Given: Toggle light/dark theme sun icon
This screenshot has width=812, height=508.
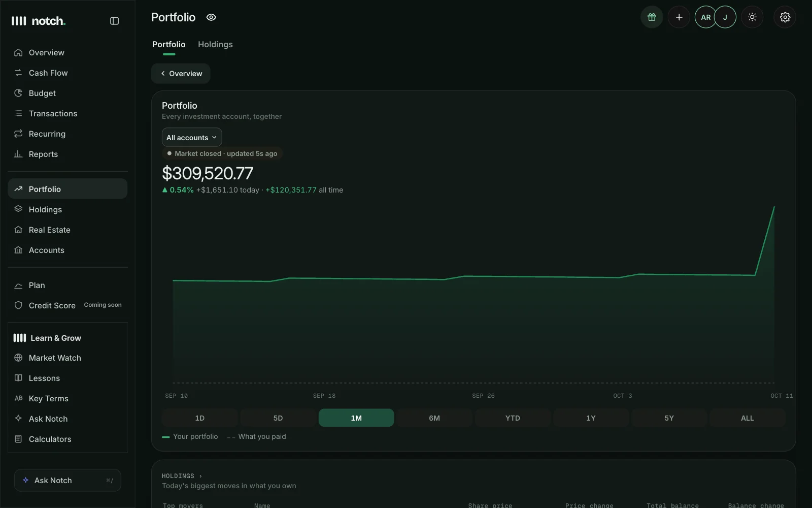Looking at the screenshot, I should [752, 17].
